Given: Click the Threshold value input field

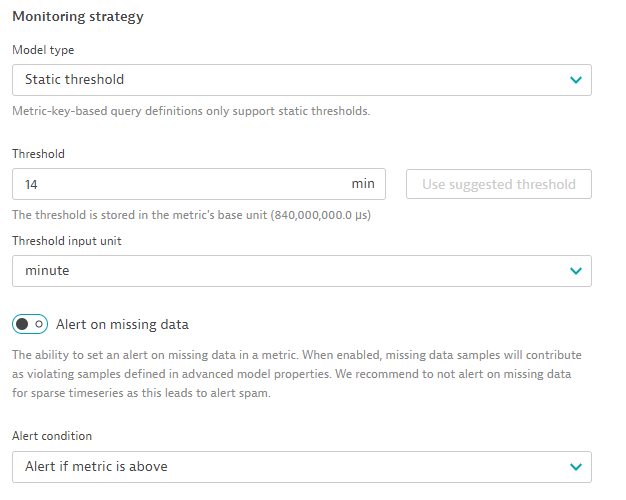Looking at the screenshot, I should point(180,184).
